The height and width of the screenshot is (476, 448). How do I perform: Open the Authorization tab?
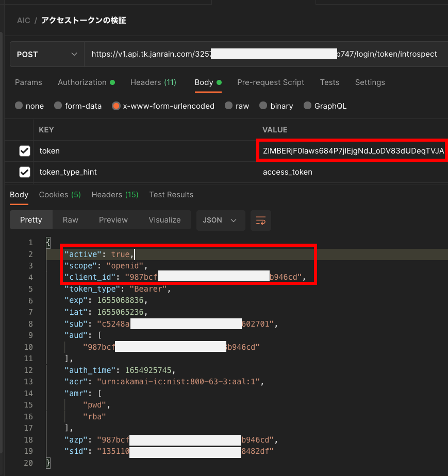click(x=82, y=82)
